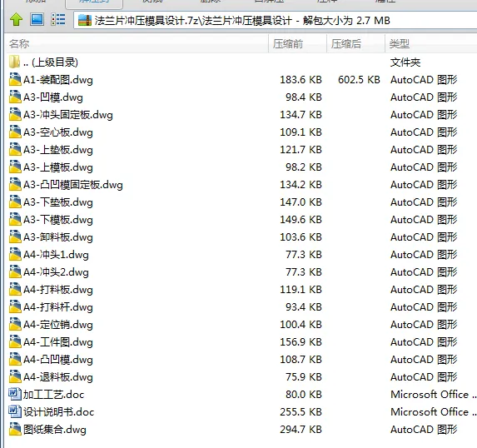Screen dimensions: 477x448
Task: Select file name A4-定位销.dwg
Action: (58, 325)
